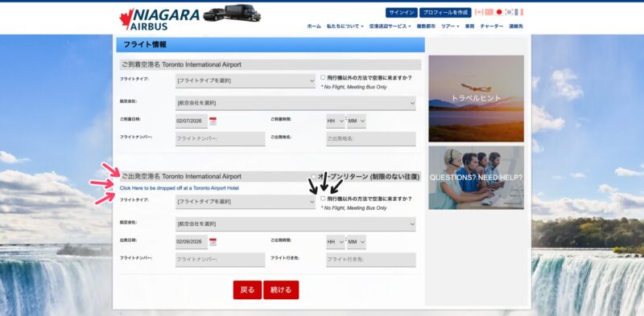This screenshot has height=316, width=644.
Task: Click the フライト行き先 input field
Action: click(x=371, y=260)
